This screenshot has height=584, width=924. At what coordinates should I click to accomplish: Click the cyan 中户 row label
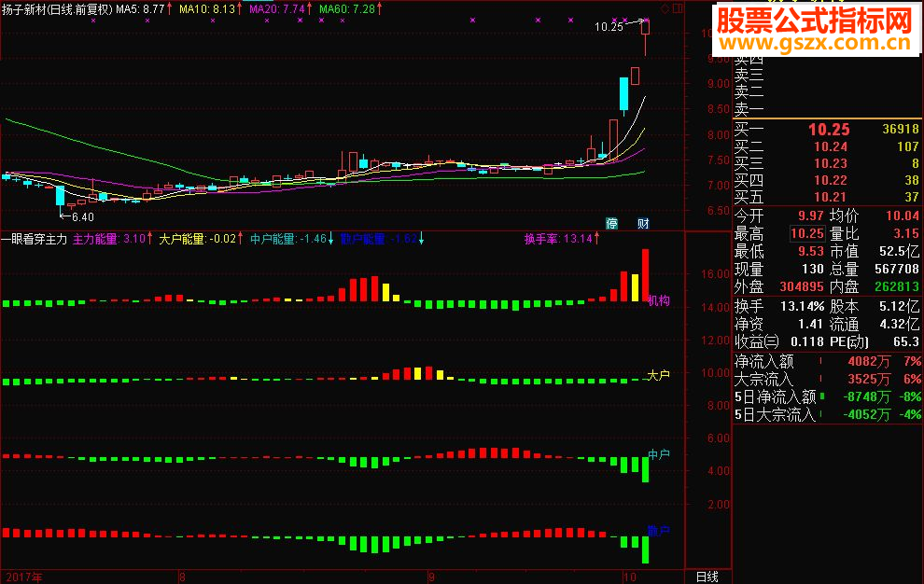pos(658,454)
